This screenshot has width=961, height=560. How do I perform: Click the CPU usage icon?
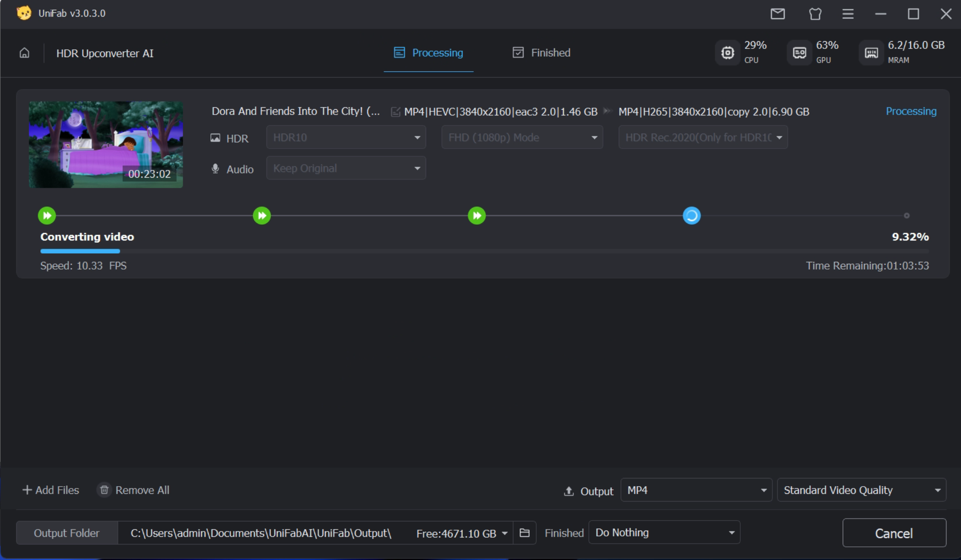(x=728, y=53)
